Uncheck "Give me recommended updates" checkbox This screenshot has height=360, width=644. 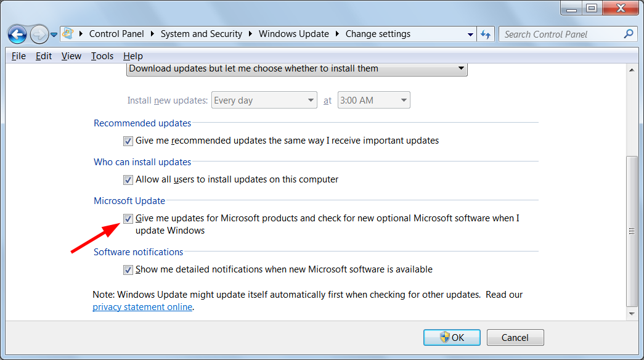point(128,141)
